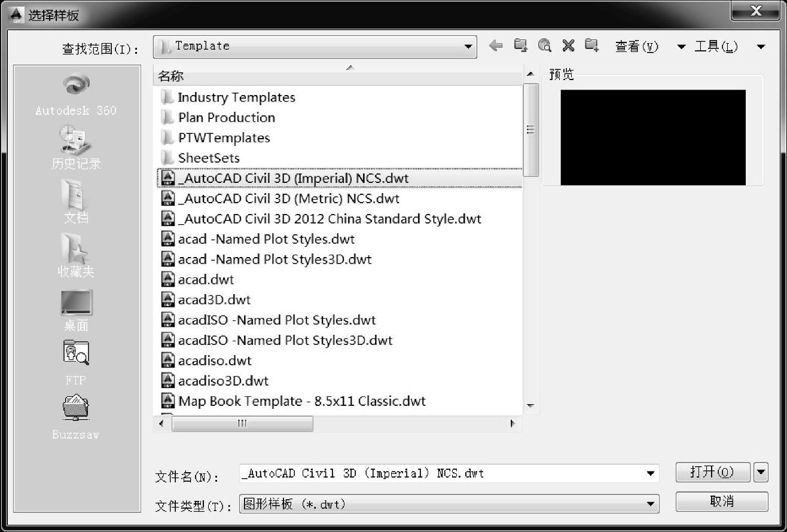
Task: Click the horizontal scrollbar thumb
Action: tap(242, 423)
